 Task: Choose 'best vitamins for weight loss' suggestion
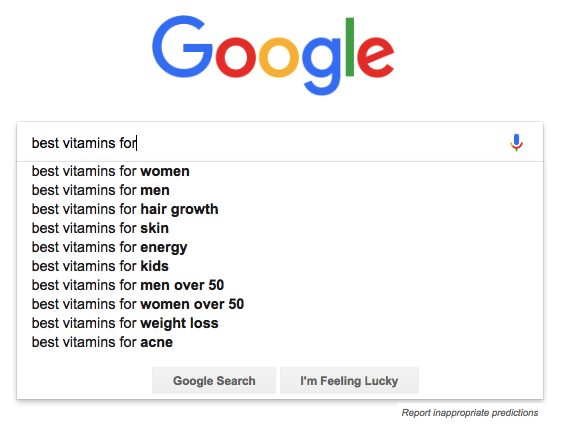[x=280, y=323]
